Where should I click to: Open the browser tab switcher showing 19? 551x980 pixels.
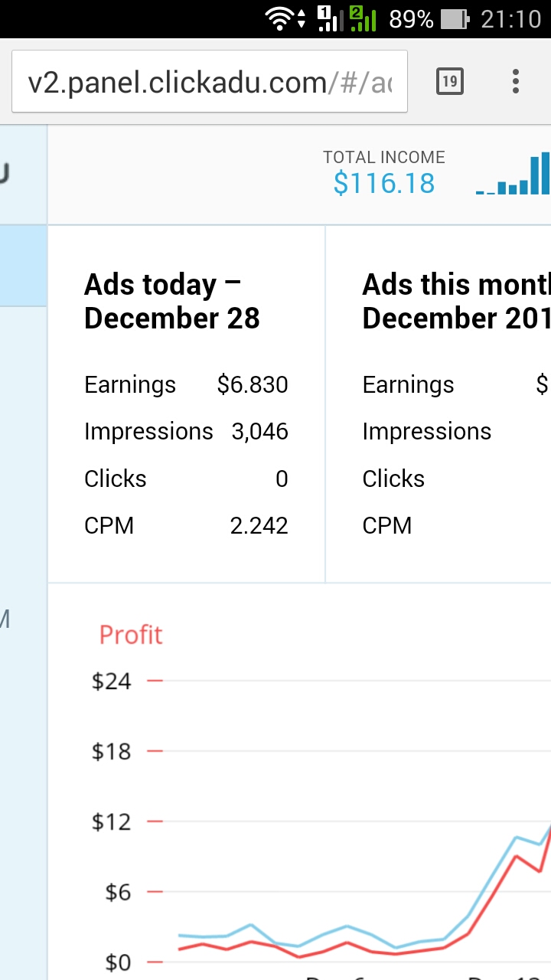(x=449, y=81)
